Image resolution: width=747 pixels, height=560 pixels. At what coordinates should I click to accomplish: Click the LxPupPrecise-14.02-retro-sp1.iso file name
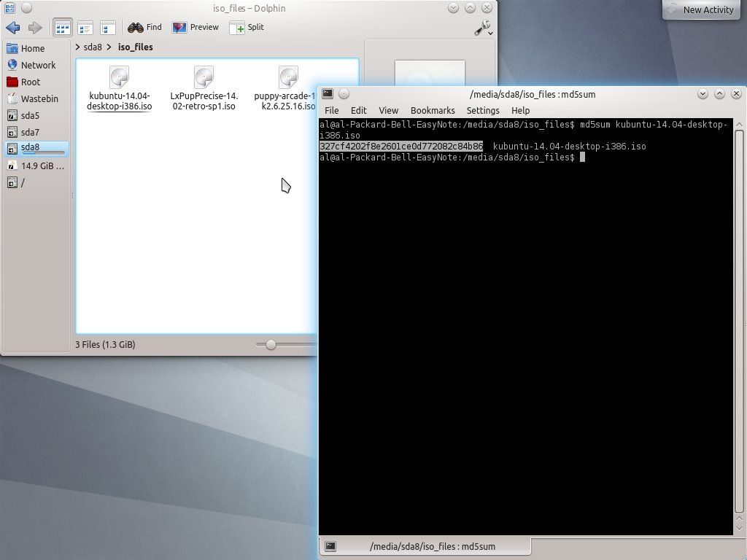tap(204, 101)
